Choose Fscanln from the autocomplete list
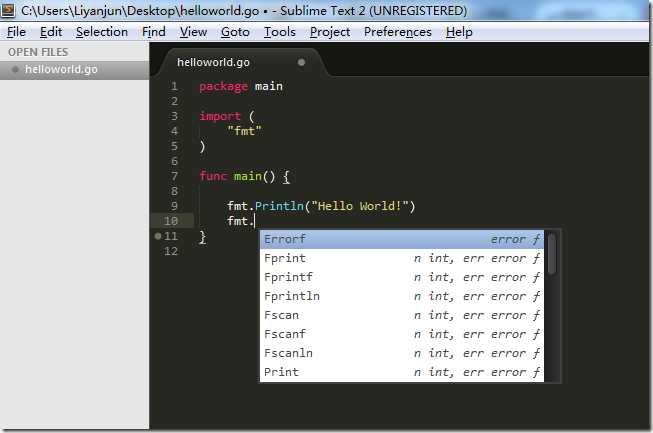This screenshot has width=653, height=433. click(401, 353)
